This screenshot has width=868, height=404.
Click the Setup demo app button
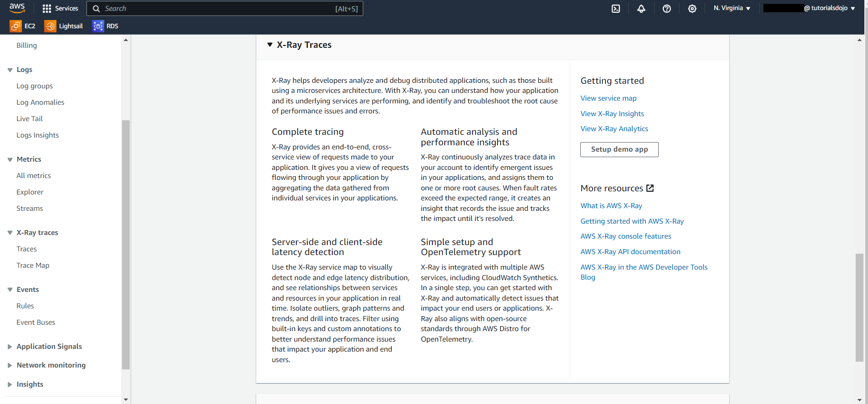(x=619, y=149)
